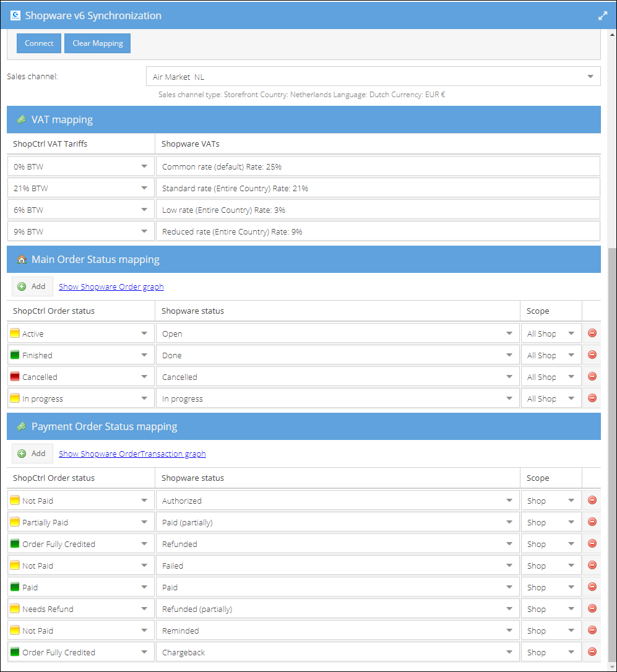617x672 pixels.
Task: Remove the Finished to Done mapping row
Action: pyautogui.click(x=592, y=355)
